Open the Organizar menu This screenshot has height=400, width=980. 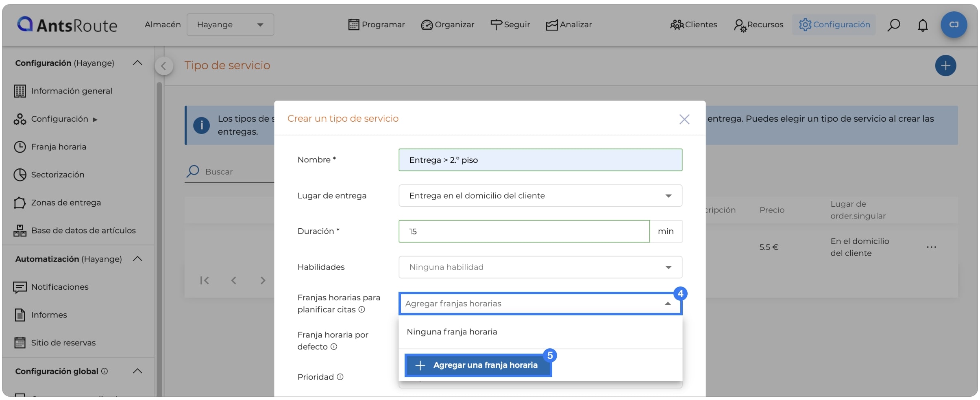448,24
